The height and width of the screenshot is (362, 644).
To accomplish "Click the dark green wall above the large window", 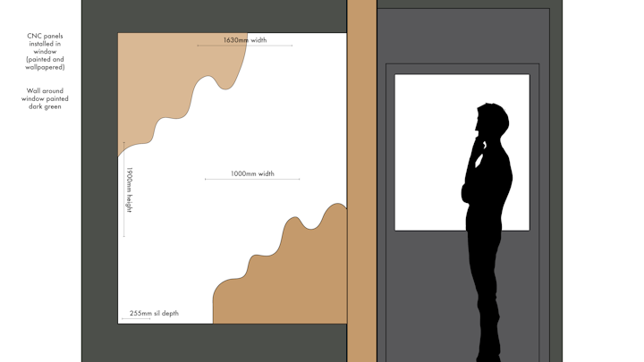I will coord(215,16).
